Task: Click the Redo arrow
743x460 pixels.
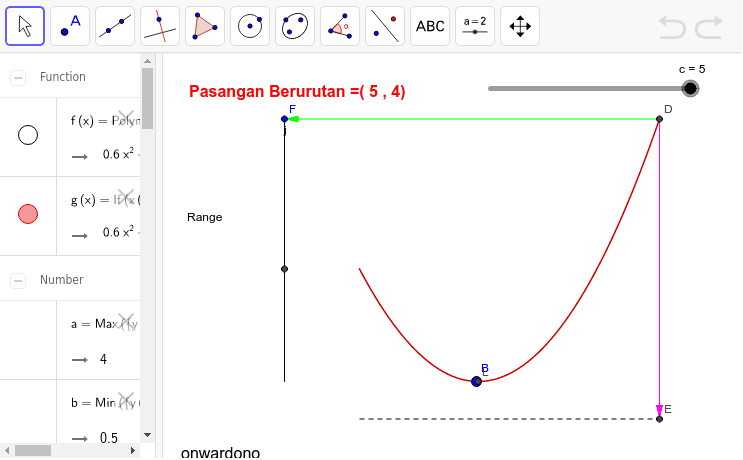Action: (709, 27)
